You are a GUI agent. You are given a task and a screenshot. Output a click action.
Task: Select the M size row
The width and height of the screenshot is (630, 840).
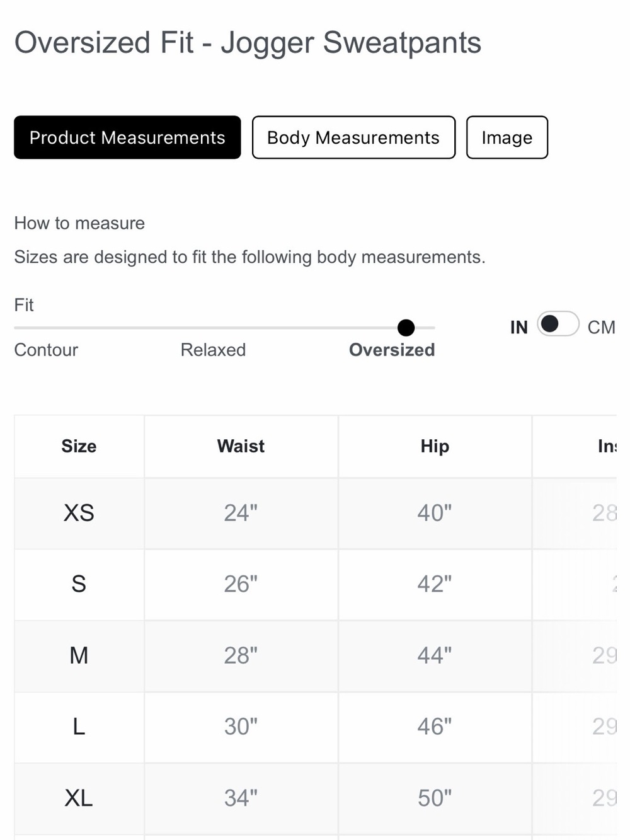click(x=315, y=656)
